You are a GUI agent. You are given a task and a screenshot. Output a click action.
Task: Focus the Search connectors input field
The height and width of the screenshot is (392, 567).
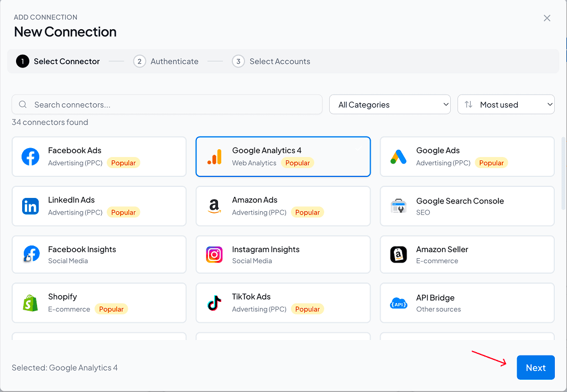click(167, 104)
